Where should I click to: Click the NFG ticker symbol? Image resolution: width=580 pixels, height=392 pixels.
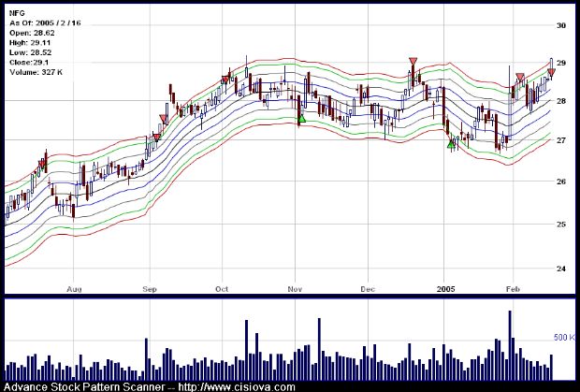tap(17, 13)
